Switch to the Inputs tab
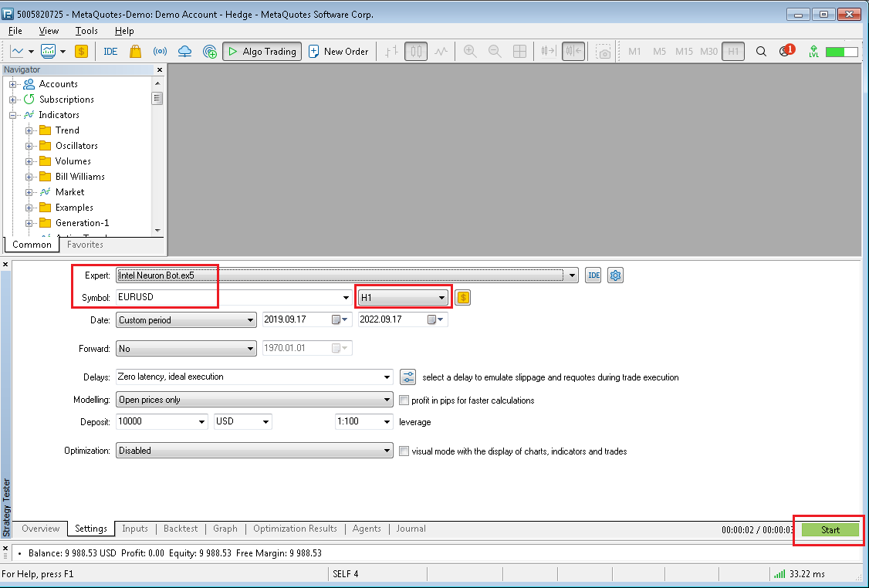The height and width of the screenshot is (588, 869). point(135,529)
